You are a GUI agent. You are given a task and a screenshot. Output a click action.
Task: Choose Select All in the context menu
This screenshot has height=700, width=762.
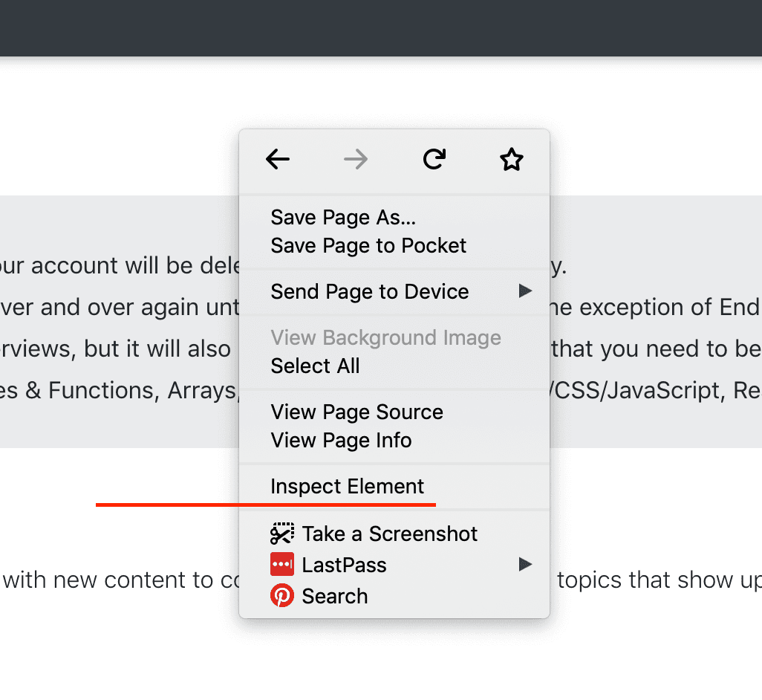315,366
